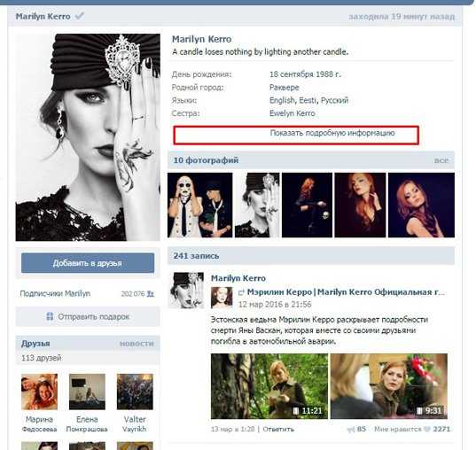Open friend Valter Vayrikh's thumbnail

tap(135, 392)
